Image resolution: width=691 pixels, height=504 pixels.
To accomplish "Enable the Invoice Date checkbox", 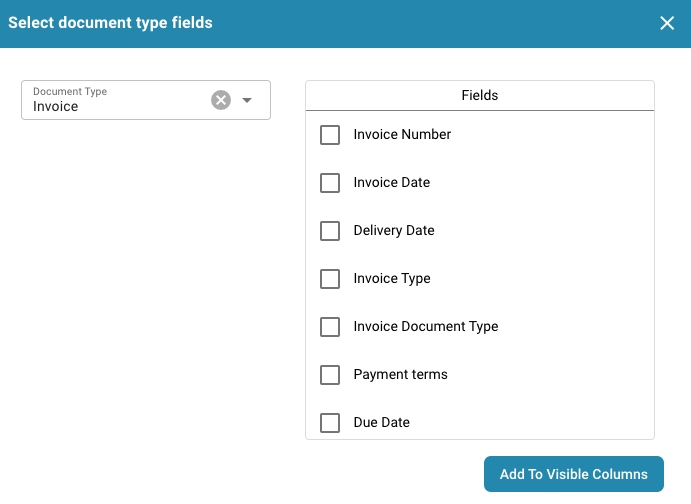I will 330,183.
